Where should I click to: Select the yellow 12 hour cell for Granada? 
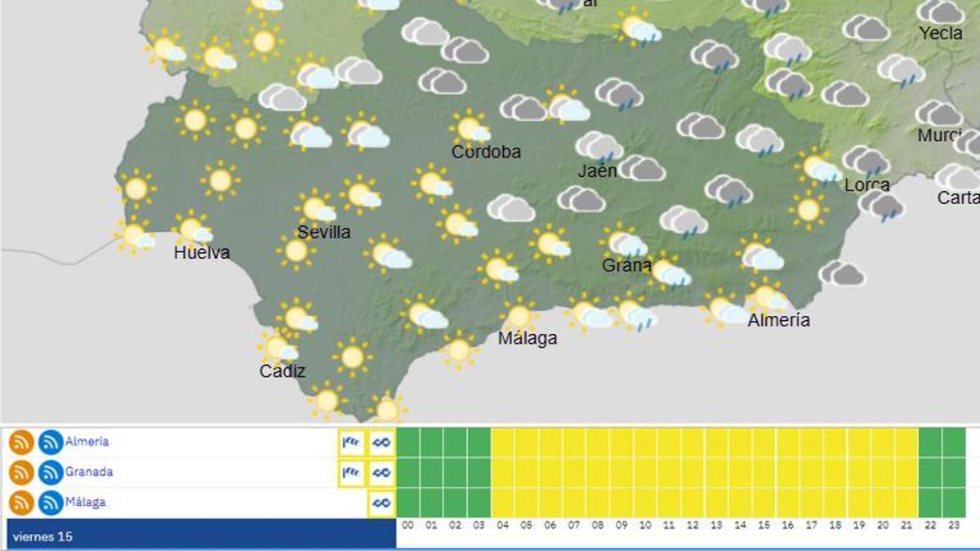(x=693, y=473)
